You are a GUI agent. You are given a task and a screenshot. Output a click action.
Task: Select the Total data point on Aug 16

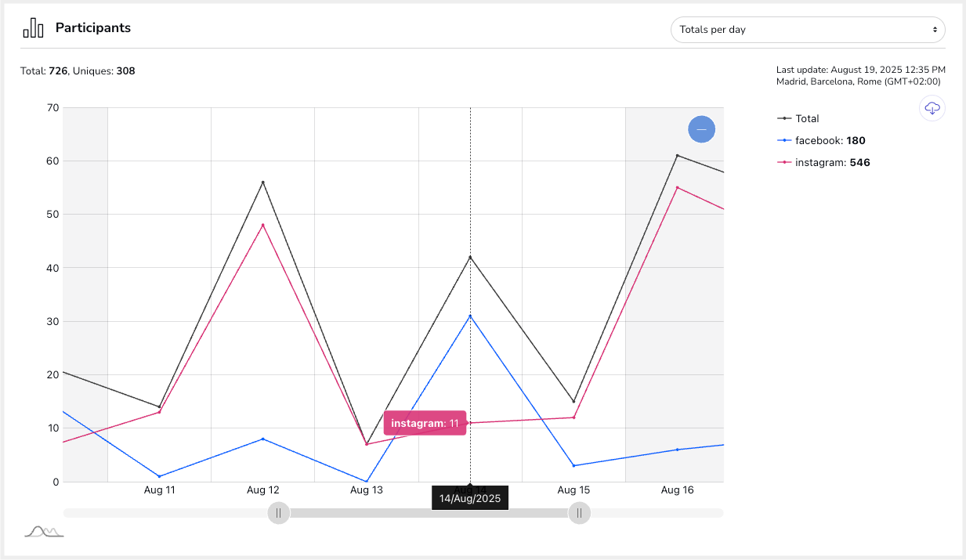coord(677,155)
